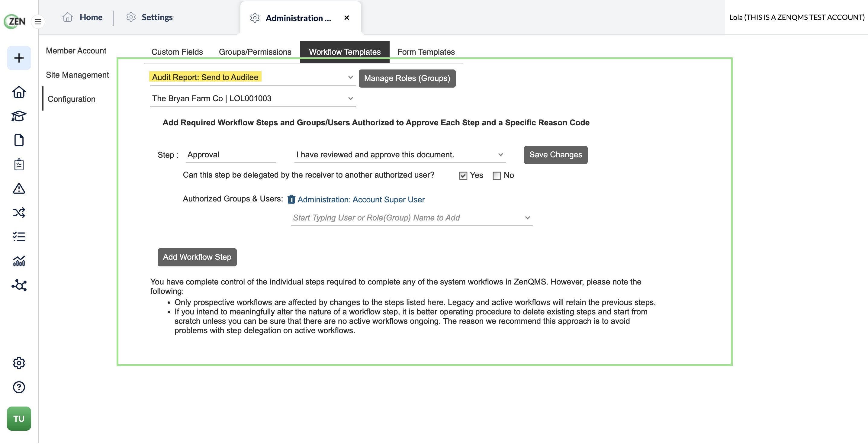The height and width of the screenshot is (444, 868).
Task: Click the clipboard checklist icon in sidebar
Action: click(x=19, y=164)
